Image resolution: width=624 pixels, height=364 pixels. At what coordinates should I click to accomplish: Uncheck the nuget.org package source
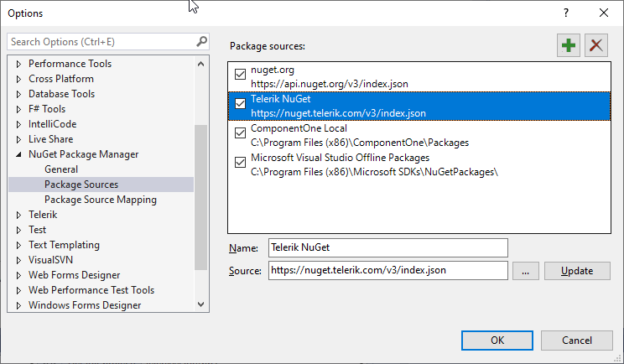tap(241, 75)
